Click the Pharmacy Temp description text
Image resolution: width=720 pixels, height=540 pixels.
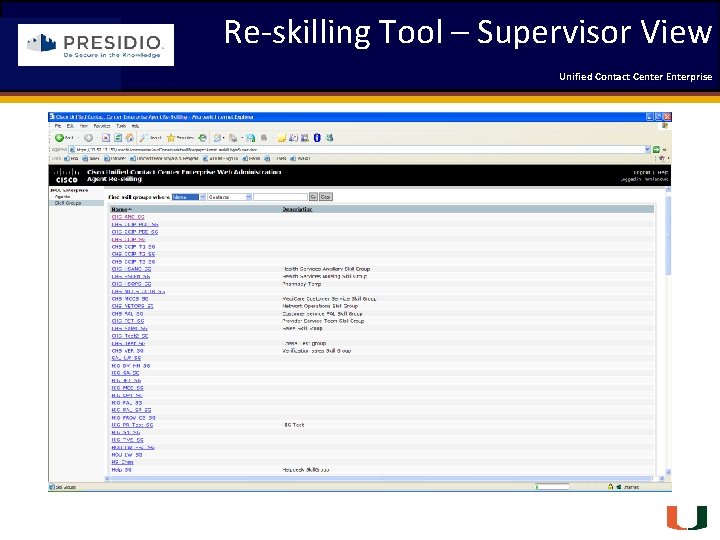(302, 284)
